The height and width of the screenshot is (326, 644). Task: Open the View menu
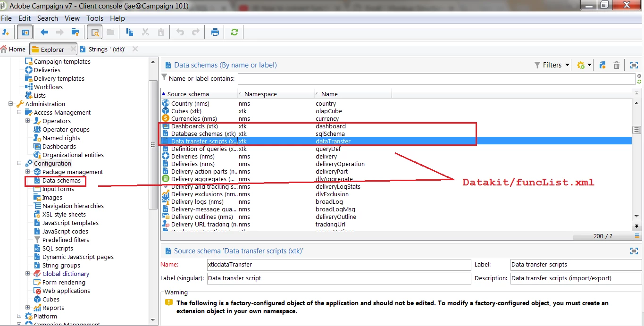[72, 18]
